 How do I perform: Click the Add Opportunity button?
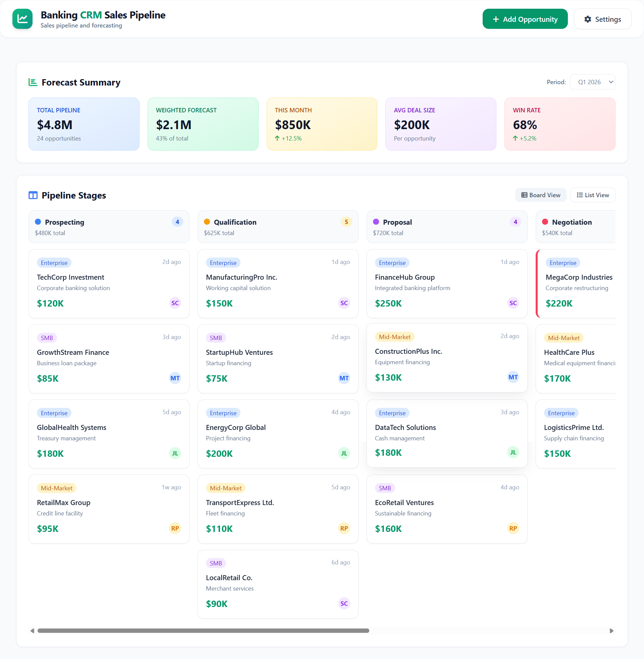pos(525,19)
